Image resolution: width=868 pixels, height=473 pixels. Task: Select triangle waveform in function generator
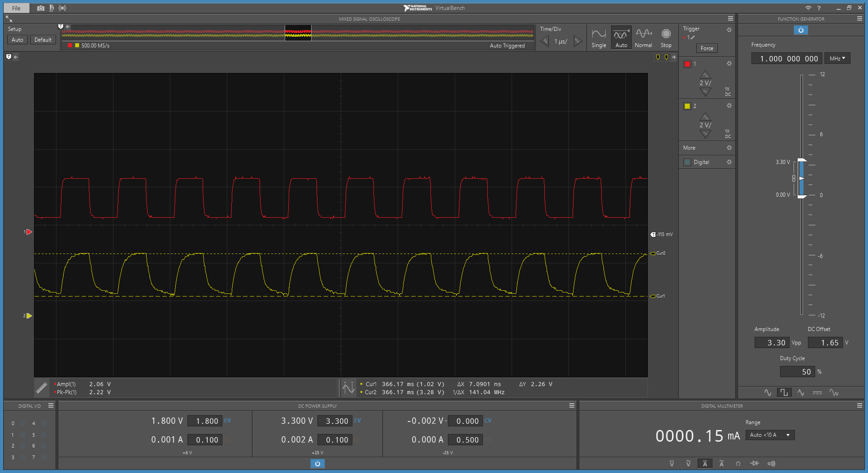click(801, 393)
